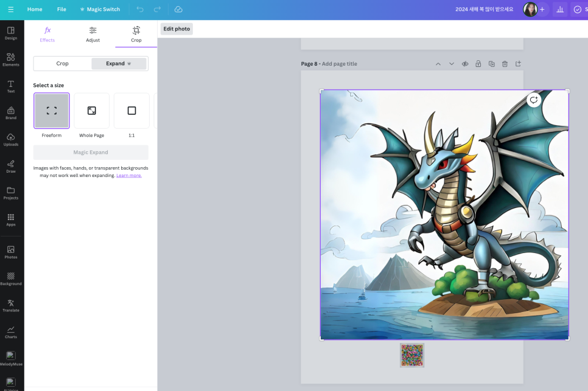Lock Page 8
588x391 pixels.
(x=478, y=64)
